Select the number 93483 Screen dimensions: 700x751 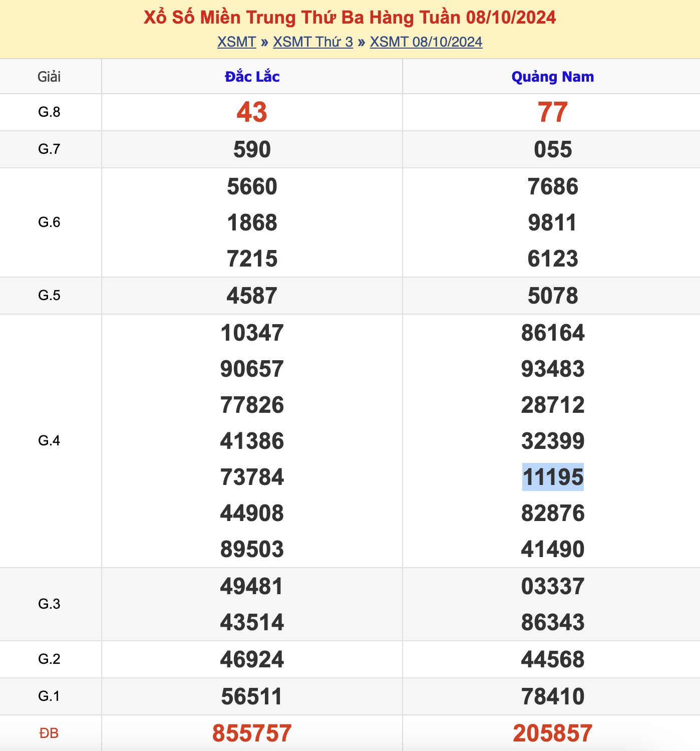553,369
